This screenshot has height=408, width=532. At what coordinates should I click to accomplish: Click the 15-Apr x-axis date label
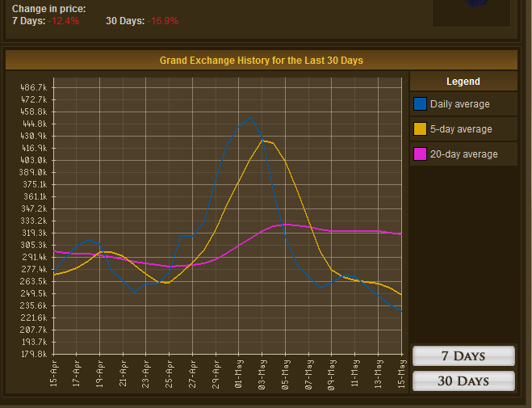pyautogui.click(x=53, y=374)
